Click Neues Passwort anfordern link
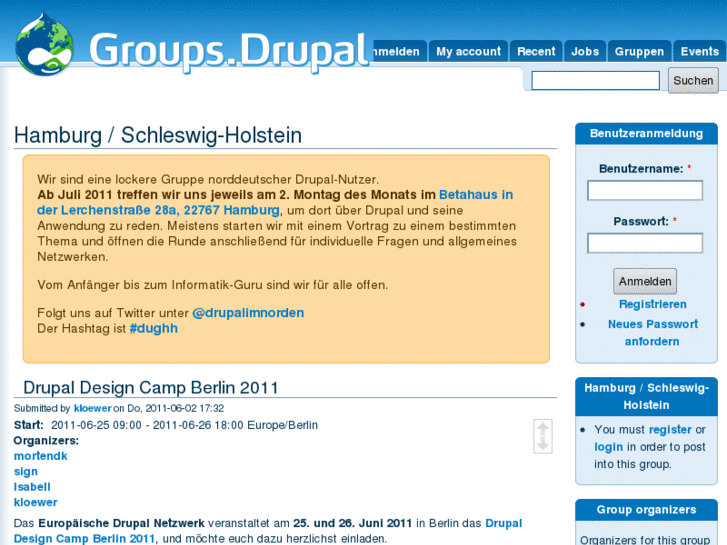The height and width of the screenshot is (545, 727). coord(652,333)
